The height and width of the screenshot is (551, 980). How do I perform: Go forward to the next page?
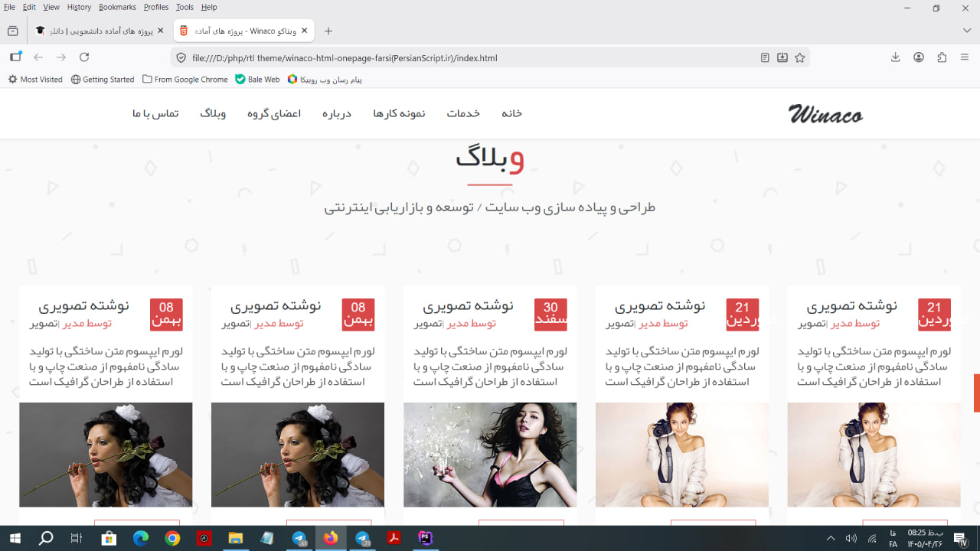(61, 57)
